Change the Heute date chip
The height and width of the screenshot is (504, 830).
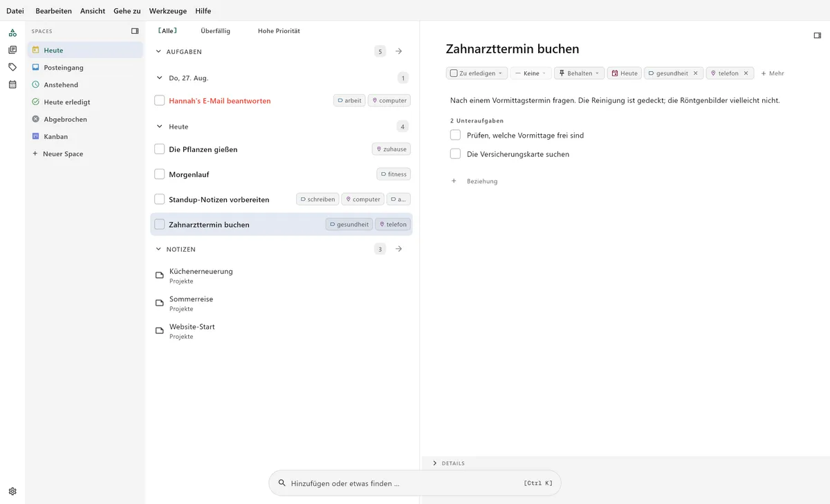point(625,73)
